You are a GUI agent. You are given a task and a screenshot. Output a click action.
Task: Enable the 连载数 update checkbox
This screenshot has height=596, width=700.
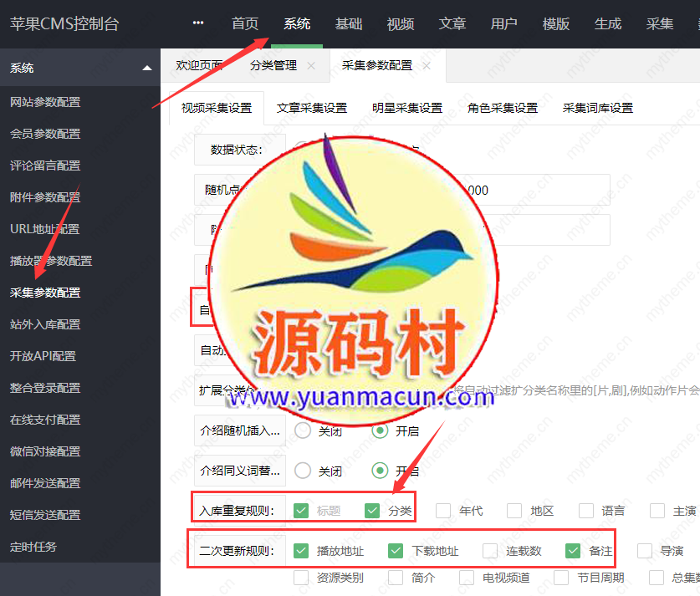pos(490,551)
